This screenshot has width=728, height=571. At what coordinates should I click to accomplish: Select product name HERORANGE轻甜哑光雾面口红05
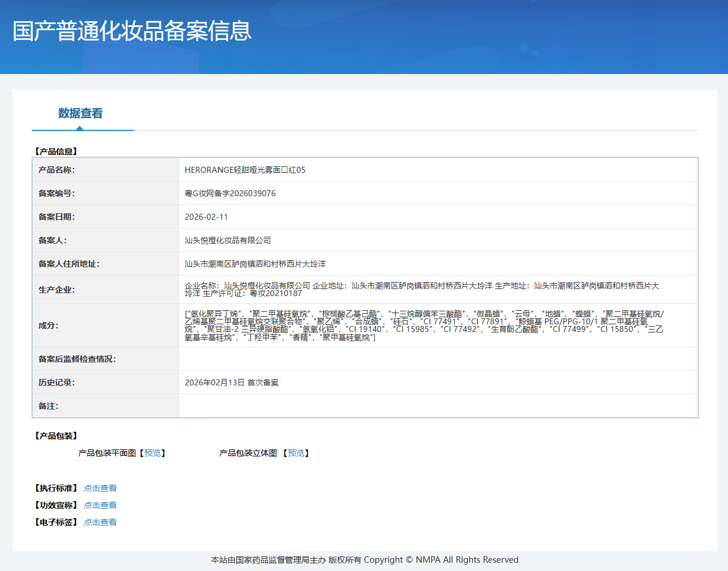(x=245, y=170)
